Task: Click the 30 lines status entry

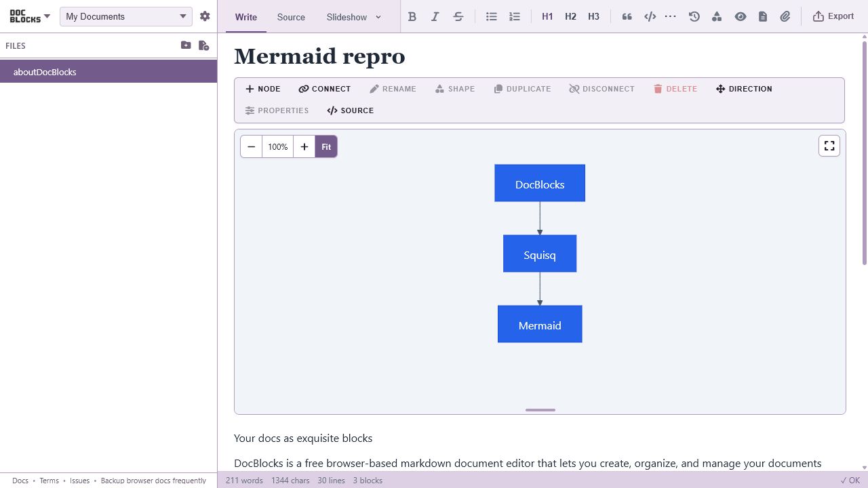Action: coord(331,481)
